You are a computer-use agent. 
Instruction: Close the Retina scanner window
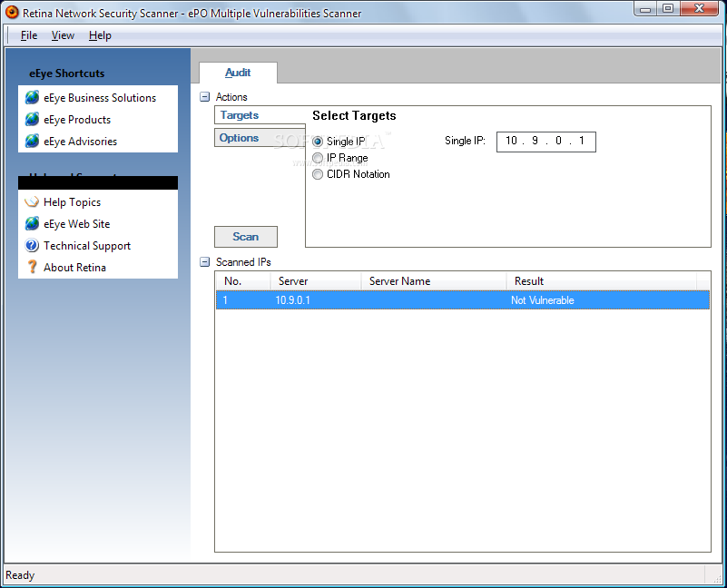[x=700, y=9]
